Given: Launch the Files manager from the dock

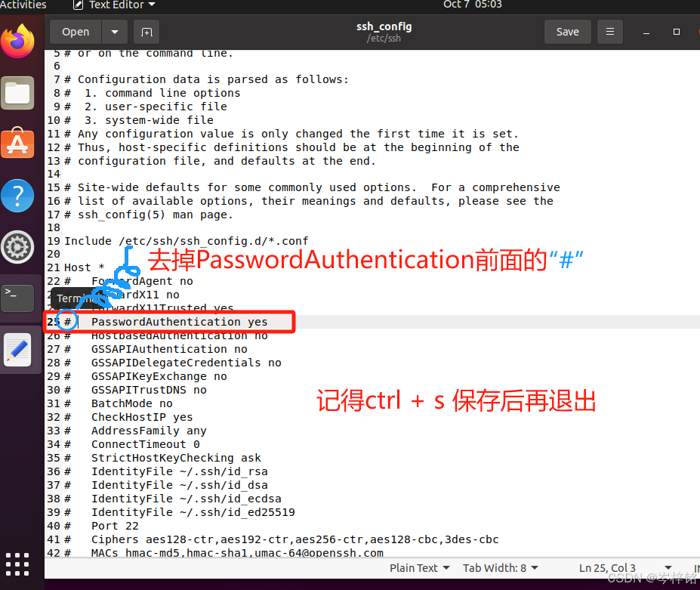Looking at the screenshot, I should (x=18, y=94).
